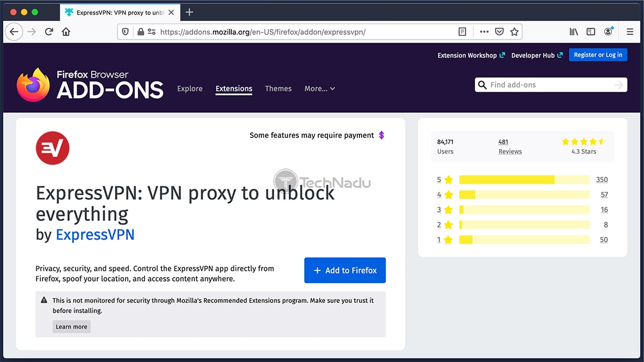Open the 350 five-star reviews count
Image resolution: width=644 pixels, height=362 pixels.
[602, 180]
